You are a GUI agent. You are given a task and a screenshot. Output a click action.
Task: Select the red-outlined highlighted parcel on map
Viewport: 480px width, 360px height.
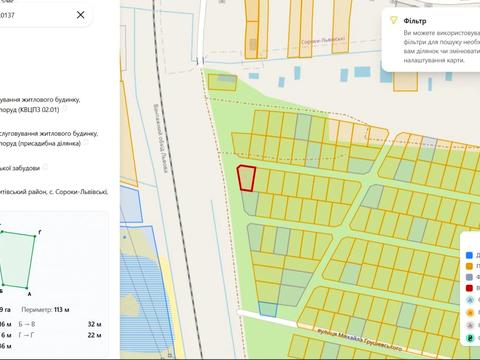247,178
